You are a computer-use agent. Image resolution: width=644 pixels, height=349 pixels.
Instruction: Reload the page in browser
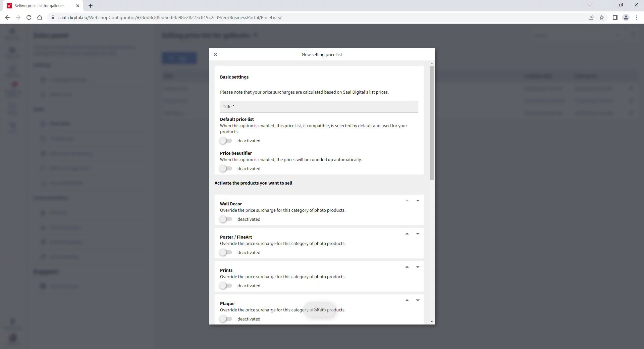[29, 17]
